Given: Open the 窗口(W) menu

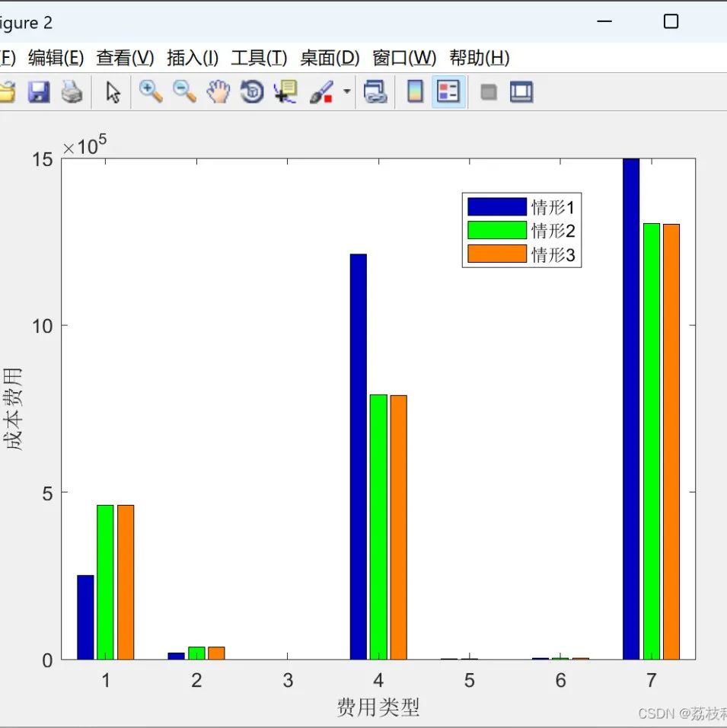Looking at the screenshot, I should (404, 58).
